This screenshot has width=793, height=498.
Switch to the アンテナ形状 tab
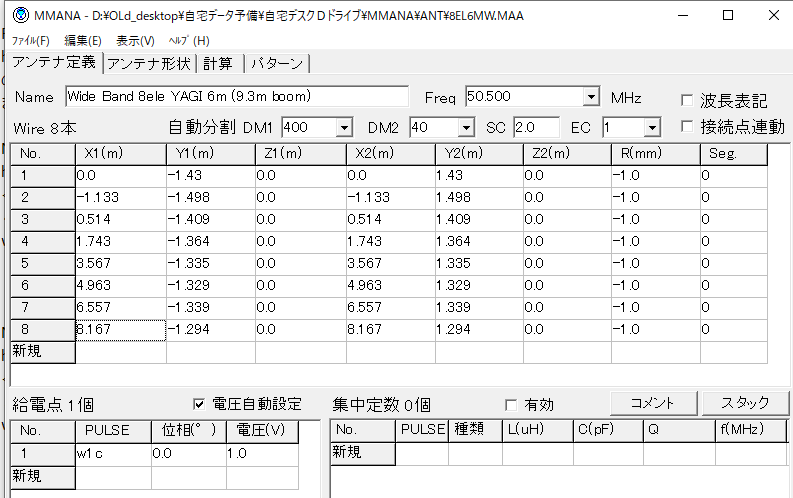[x=148, y=63]
